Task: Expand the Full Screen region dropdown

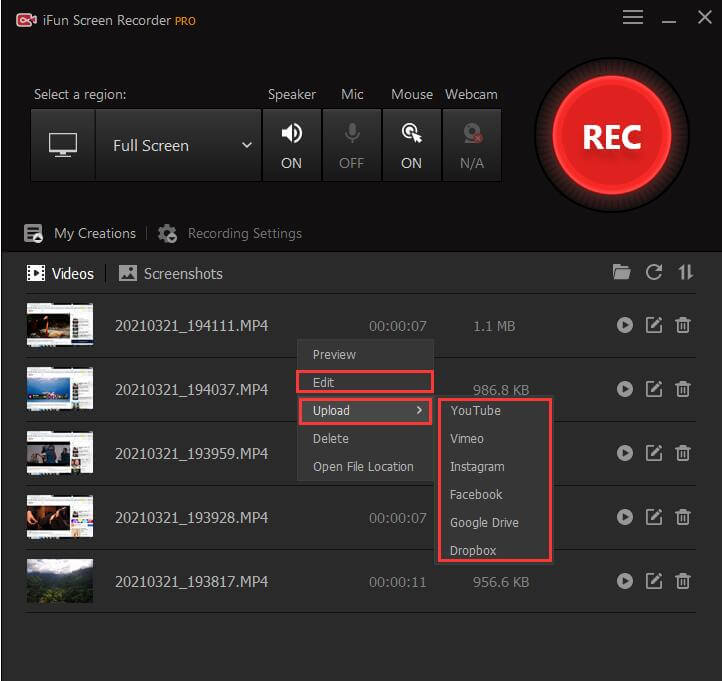Action: 178,145
